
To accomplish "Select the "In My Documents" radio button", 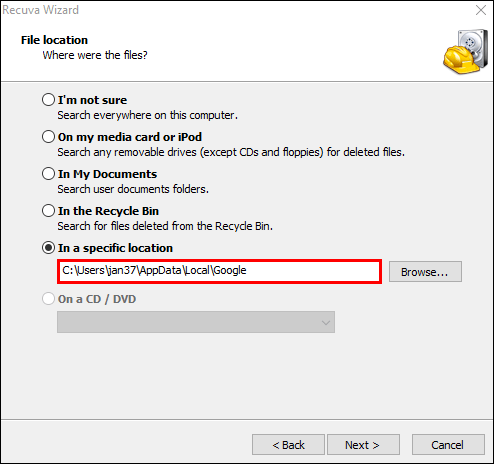I will (49, 174).
